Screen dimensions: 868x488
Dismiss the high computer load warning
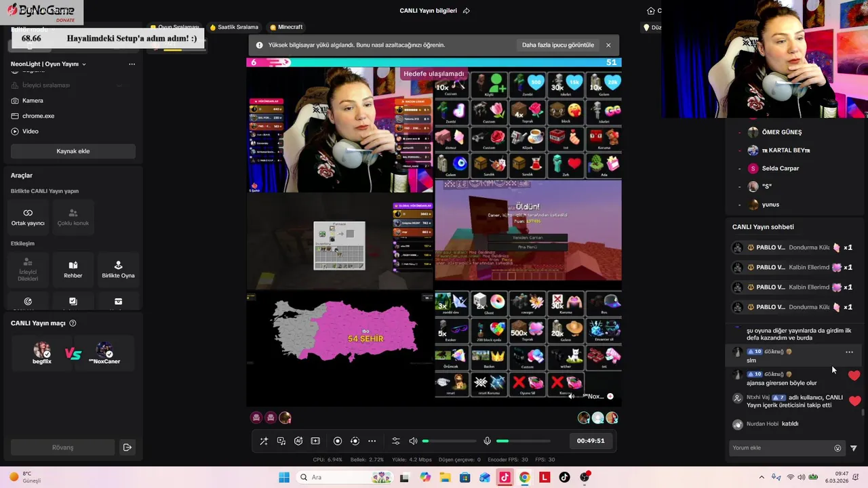pos(608,45)
